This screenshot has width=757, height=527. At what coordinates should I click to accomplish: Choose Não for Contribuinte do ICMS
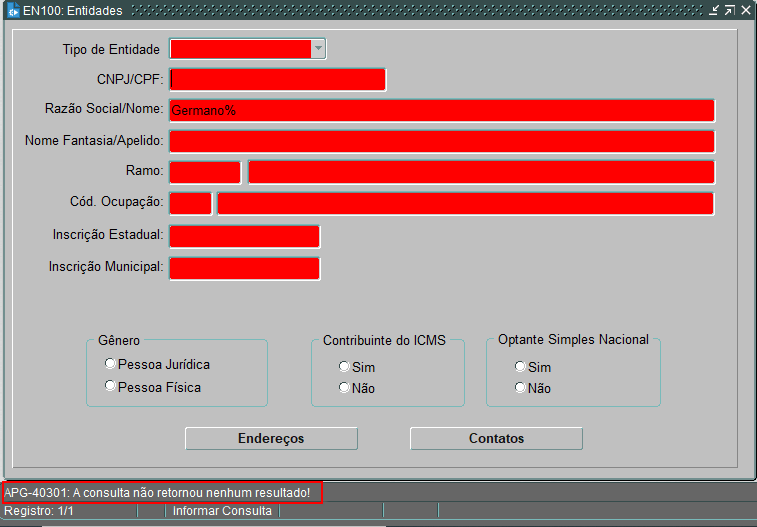pyautogui.click(x=344, y=387)
